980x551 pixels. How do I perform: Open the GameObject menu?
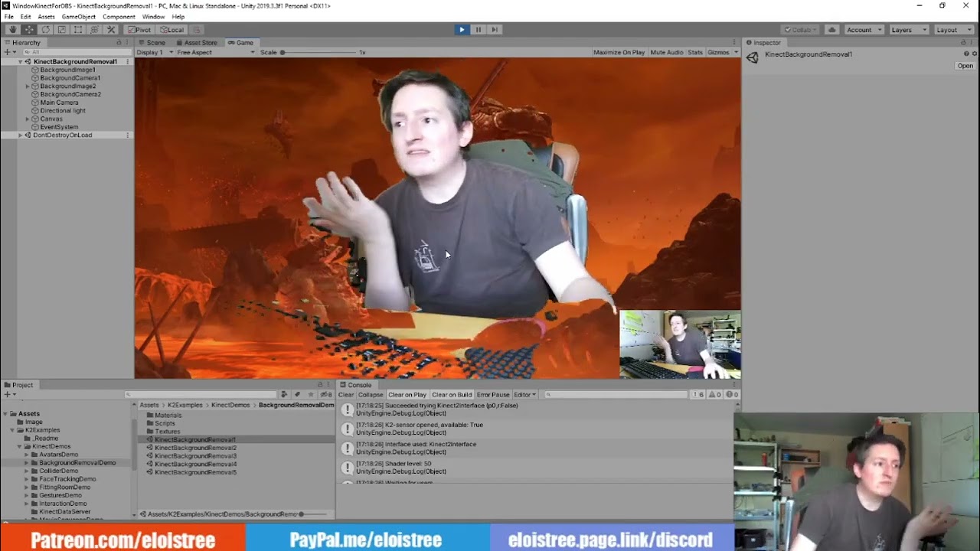(x=79, y=17)
